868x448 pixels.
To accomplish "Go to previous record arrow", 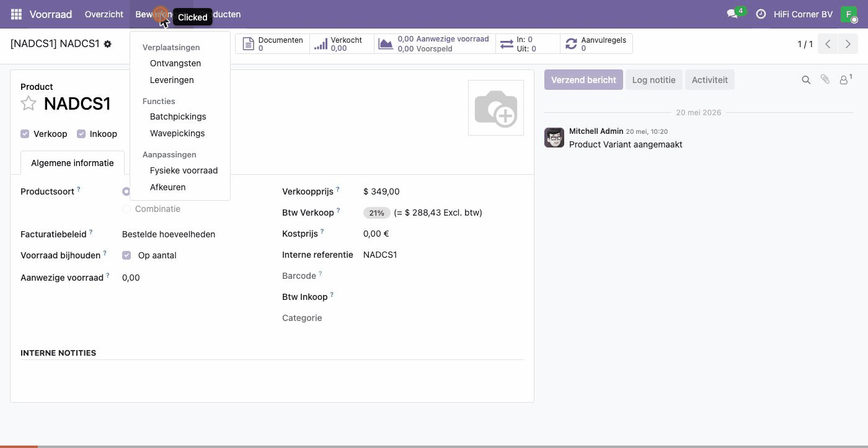I will click(828, 44).
